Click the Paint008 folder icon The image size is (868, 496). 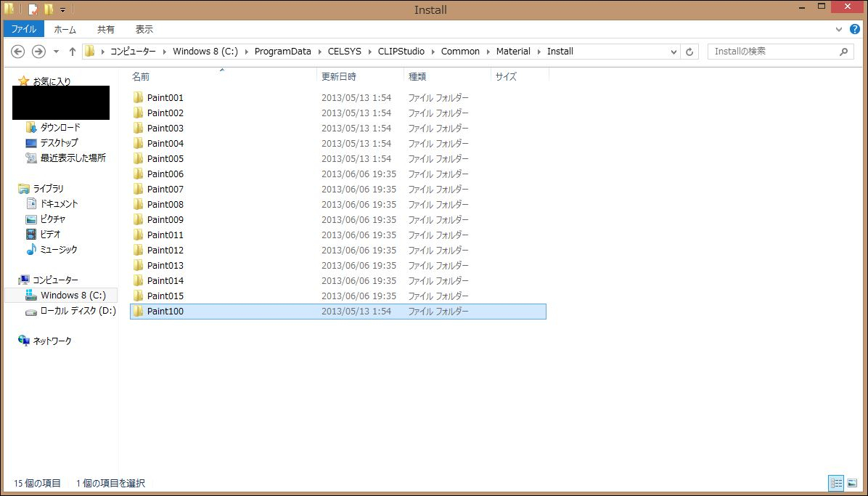(x=138, y=204)
